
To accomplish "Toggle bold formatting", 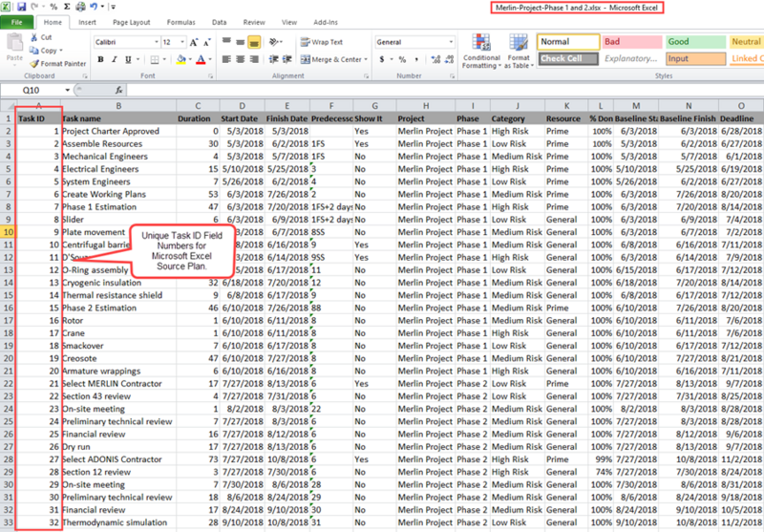I will (x=100, y=59).
